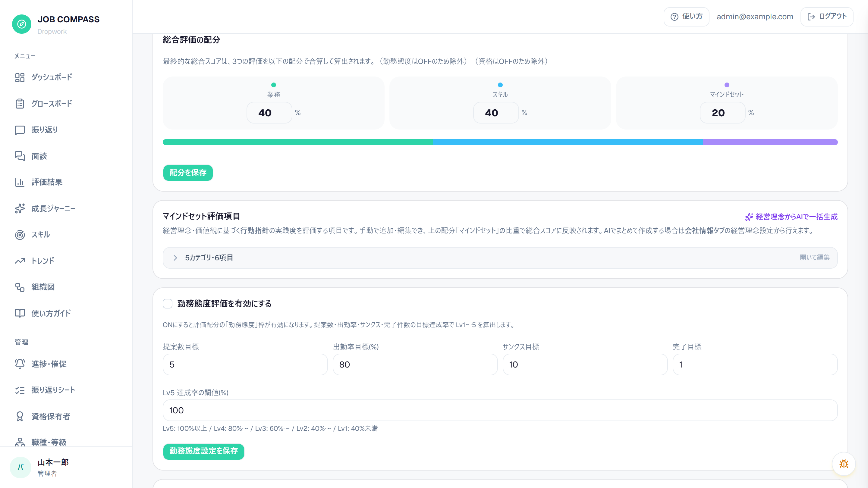Click the ログアウト button
The height and width of the screenshot is (488, 868).
tap(826, 17)
